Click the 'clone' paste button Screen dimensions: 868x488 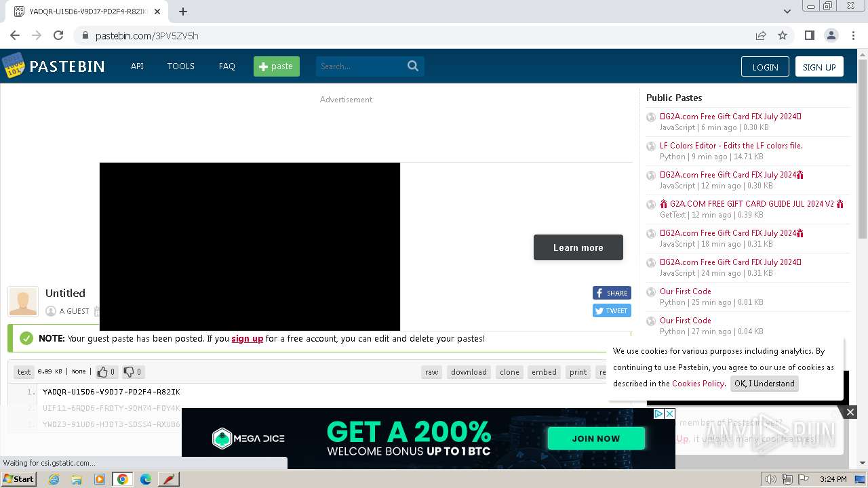click(x=509, y=371)
